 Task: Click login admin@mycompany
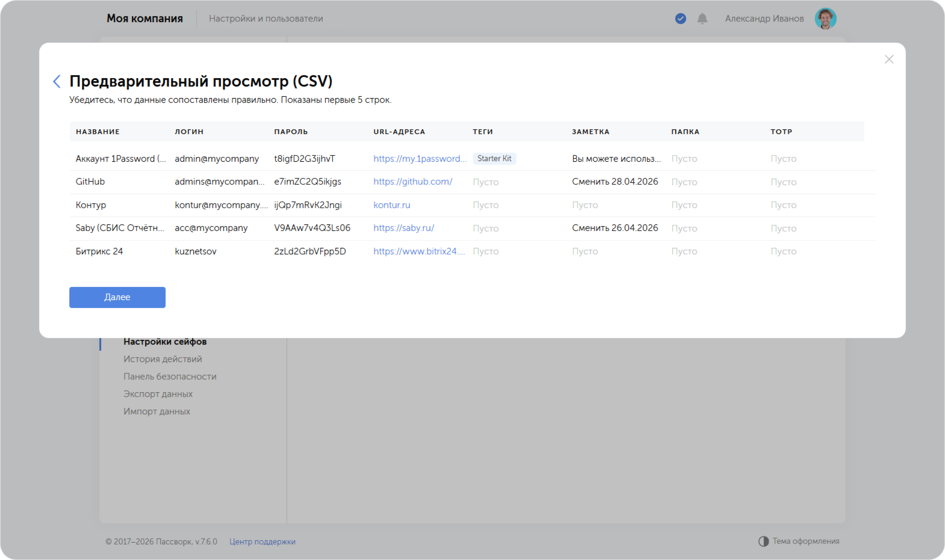point(217,159)
